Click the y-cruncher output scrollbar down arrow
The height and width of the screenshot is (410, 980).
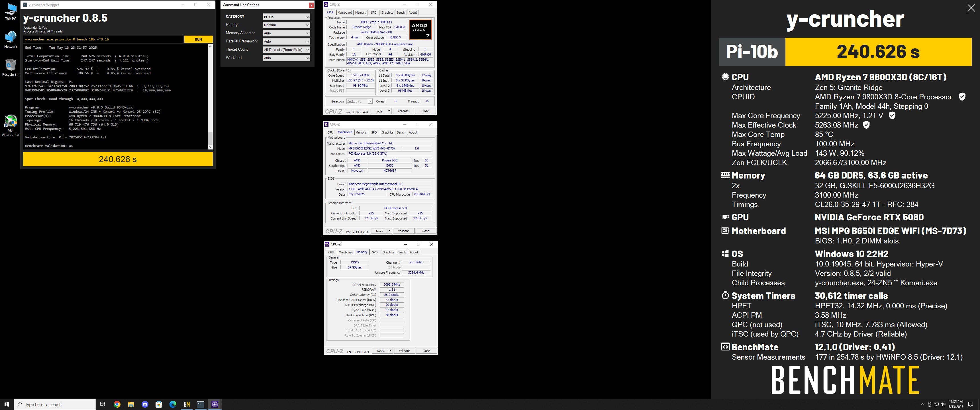(x=210, y=147)
